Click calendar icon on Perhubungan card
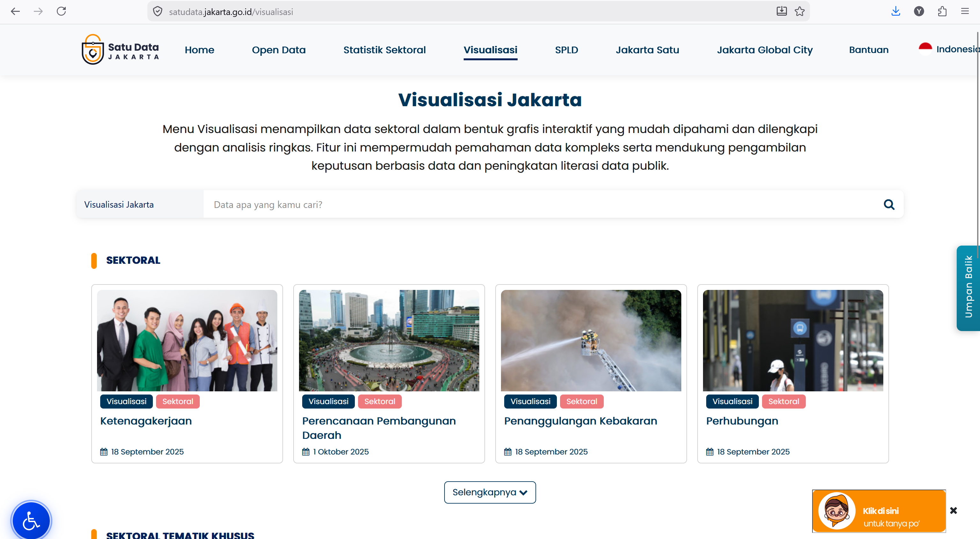 click(709, 452)
